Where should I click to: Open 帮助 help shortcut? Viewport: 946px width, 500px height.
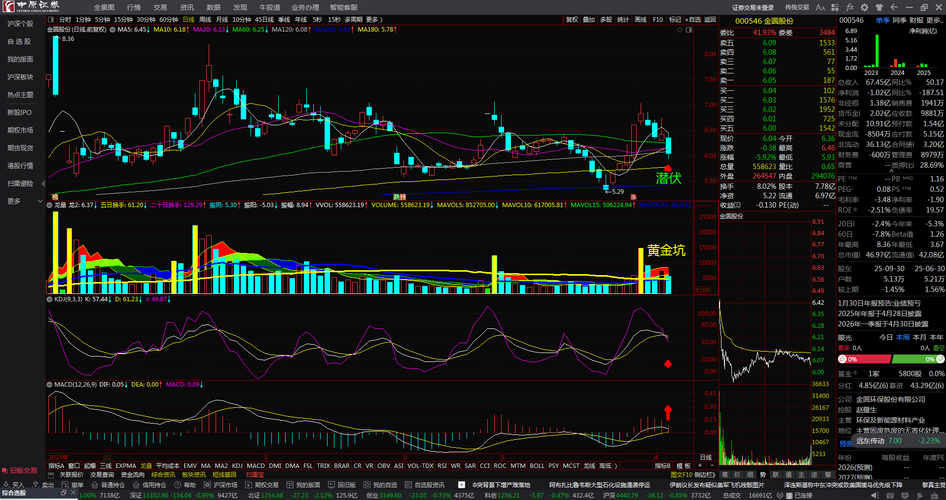point(186,485)
